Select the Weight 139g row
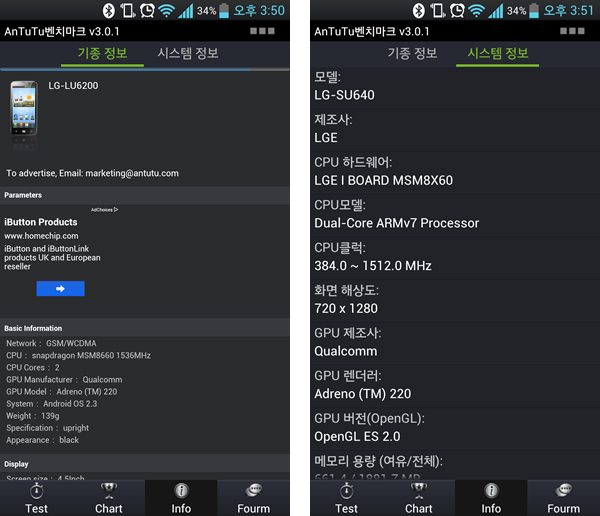This screenshot has width=600, height=516. point(33,416)
